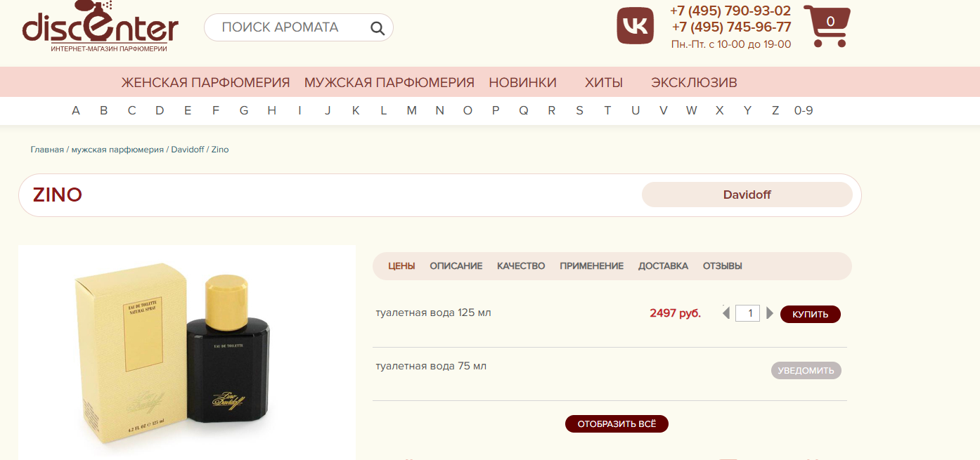Open the VK social network icon
The height and width of the screenshot is (460, 980).
point(636,26)
